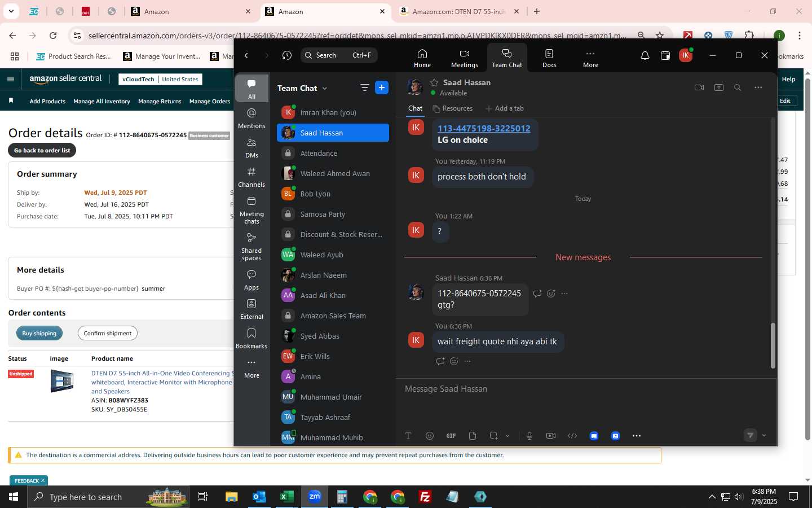Open Zoom calendar icon near bell
This screenshot has height=508, width=812.
pos(665,55)
